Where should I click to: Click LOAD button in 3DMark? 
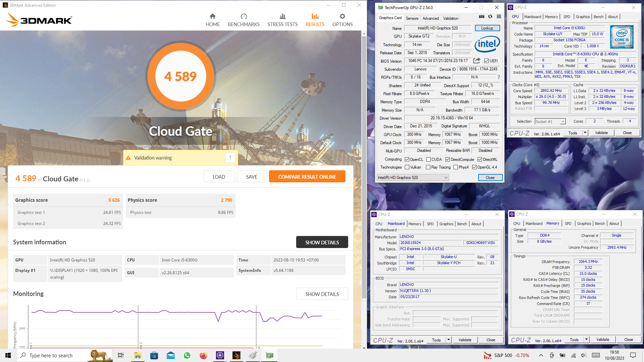(219, 177)
